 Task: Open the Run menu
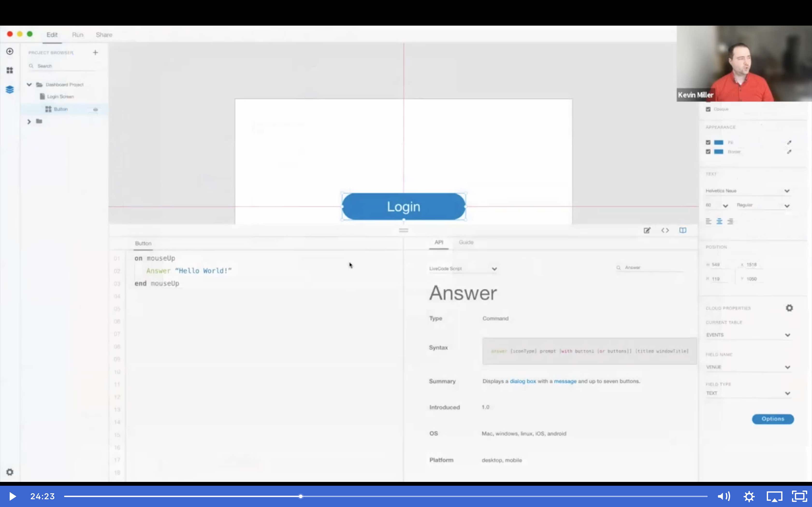[x=78, y=35]
